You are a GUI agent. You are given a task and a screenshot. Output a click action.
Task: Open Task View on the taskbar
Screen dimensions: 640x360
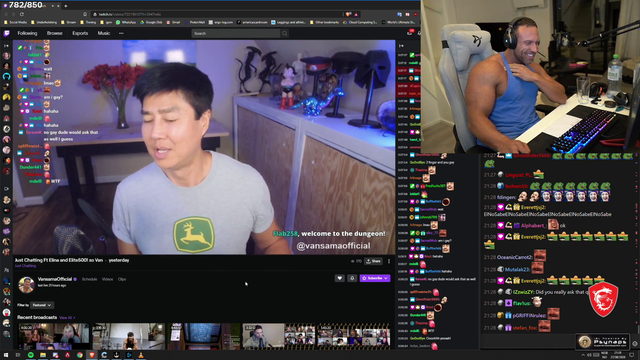pos(18,355)
